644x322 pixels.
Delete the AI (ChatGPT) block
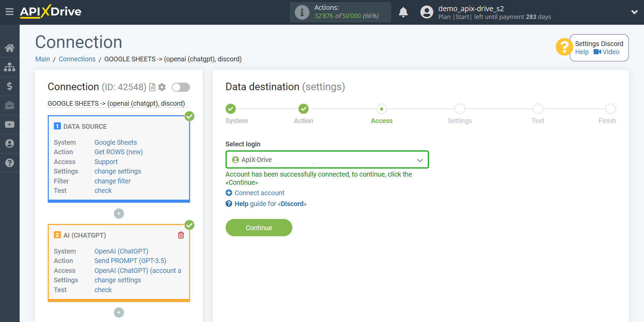coord(181,235)
